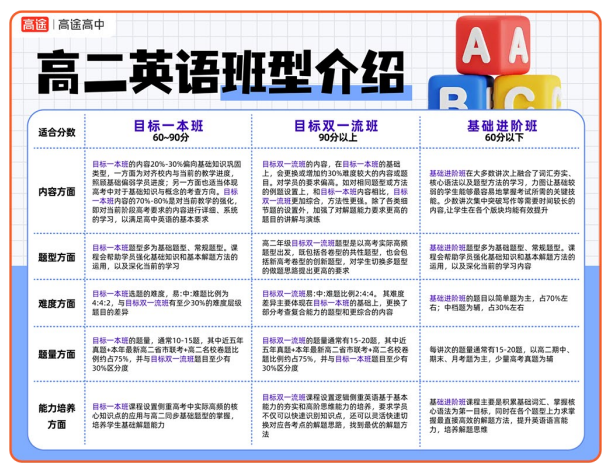Select the 目标双一流班 column heading
Viewport: 615px width, 470px height.
(336, 126)
